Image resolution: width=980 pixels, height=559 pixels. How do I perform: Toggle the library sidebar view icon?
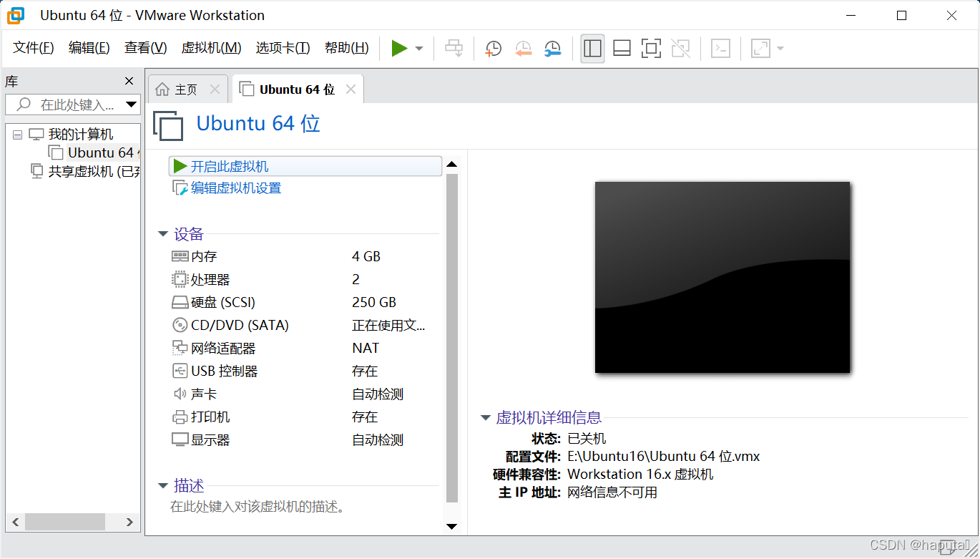click(x=592, y=49)
